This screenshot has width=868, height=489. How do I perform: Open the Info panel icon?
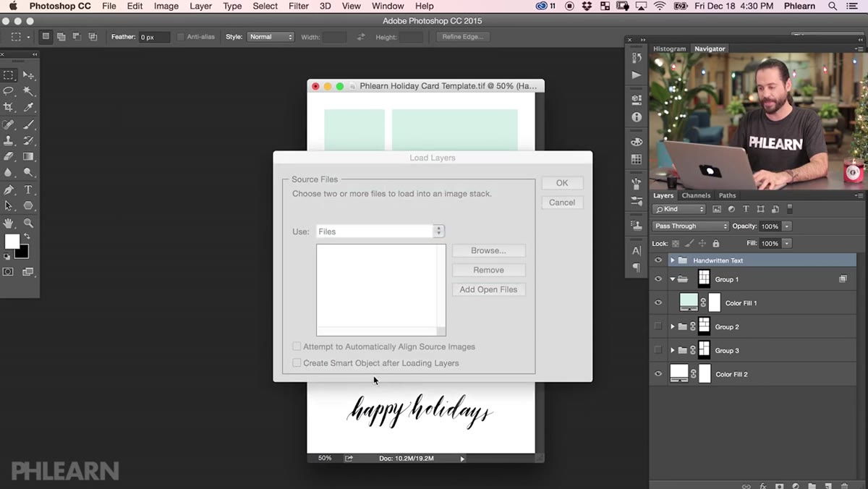coord(637,116)
